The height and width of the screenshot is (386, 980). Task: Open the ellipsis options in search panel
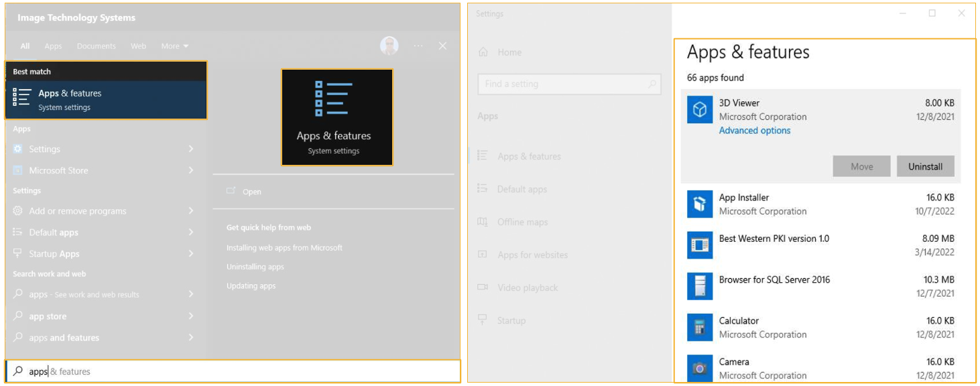[418, 46]
